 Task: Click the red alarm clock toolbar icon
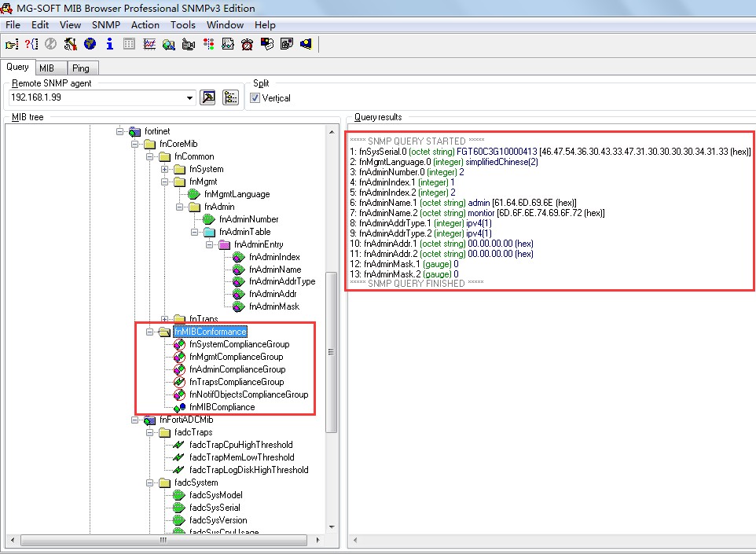tap(248, 44)
